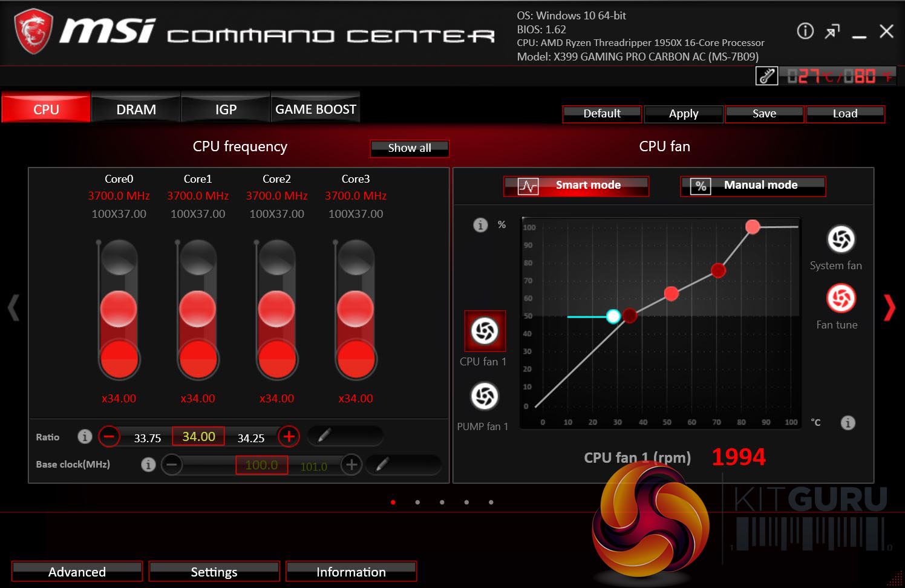Select the 100.0 Base clock field

click(261, 465)
